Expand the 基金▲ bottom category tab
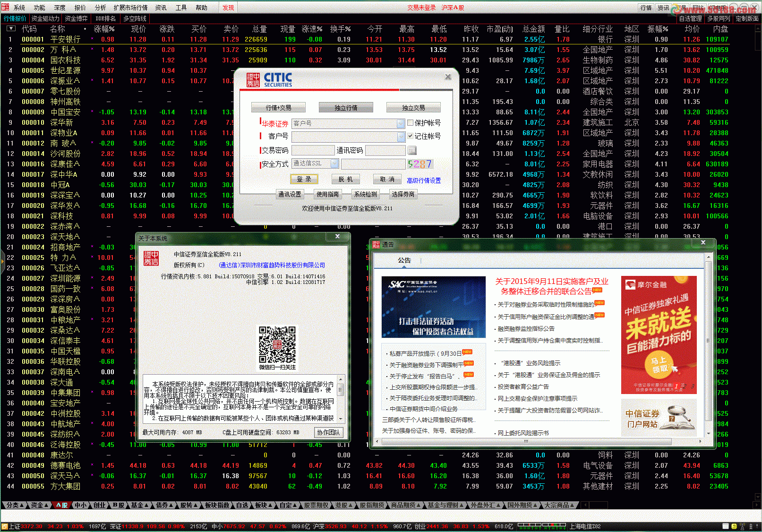The width and height of the screenshot is (762, 532). pos(140,505)
